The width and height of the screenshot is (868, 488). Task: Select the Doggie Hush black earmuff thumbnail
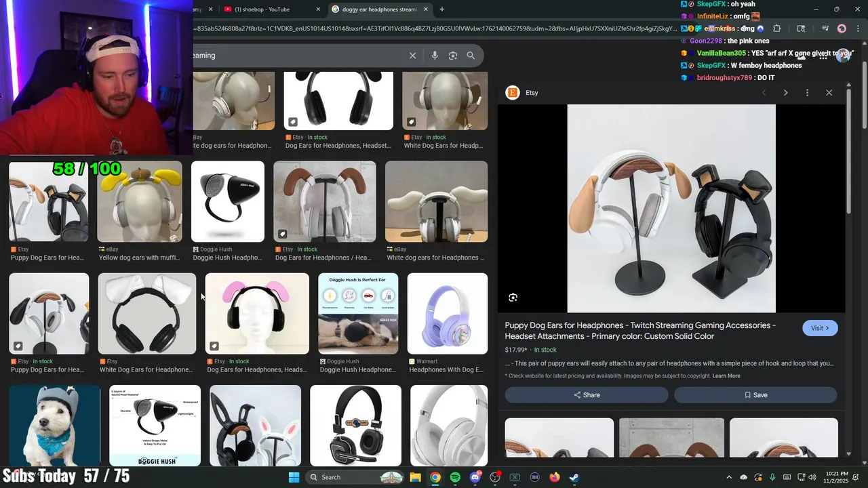click(x=228, y=201)
